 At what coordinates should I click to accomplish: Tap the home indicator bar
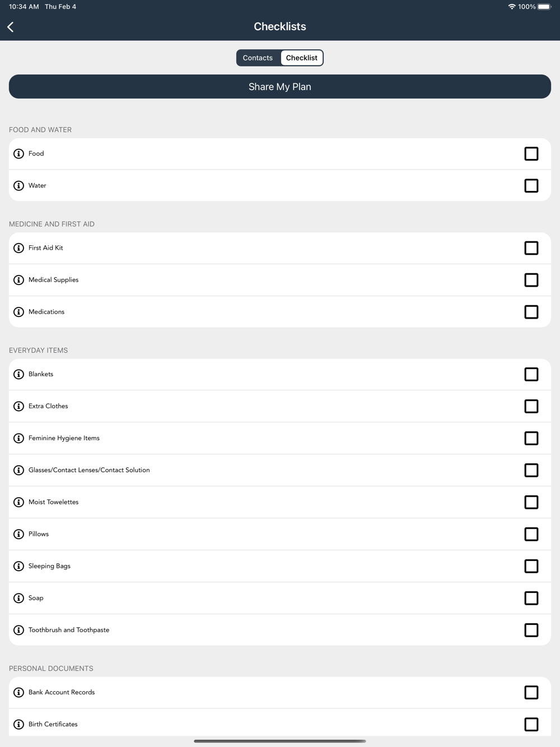pyautogui.click(x=280, y=741)
